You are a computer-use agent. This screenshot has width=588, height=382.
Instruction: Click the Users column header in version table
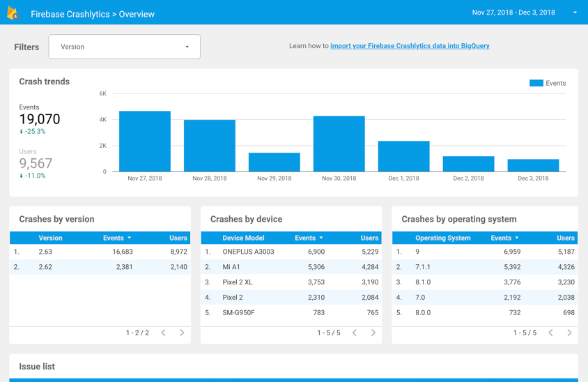click(178, 238)
